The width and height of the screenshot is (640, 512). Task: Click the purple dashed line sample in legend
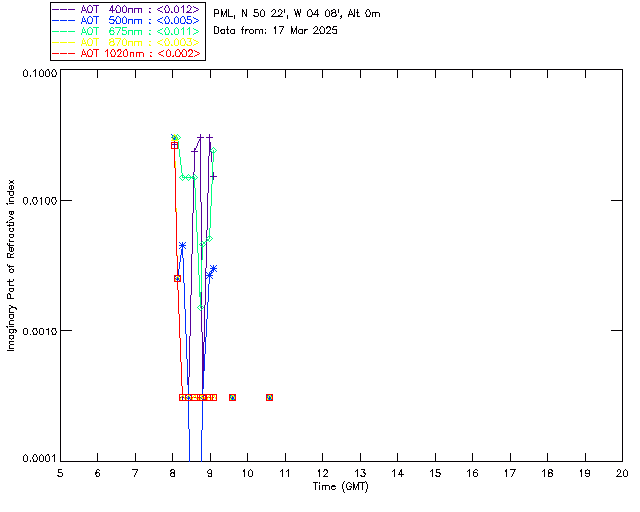[64, 9]
